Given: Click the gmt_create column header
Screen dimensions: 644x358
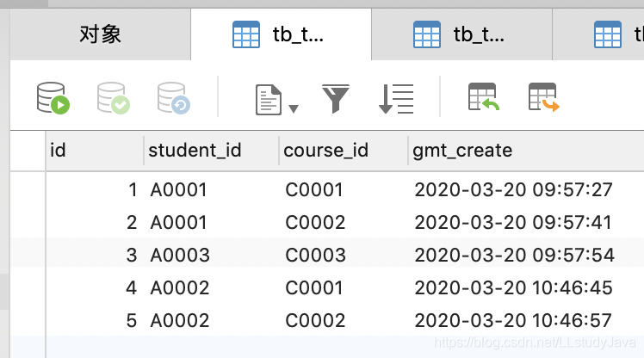Looking at the screenshot, I should (x=526, y=151).
